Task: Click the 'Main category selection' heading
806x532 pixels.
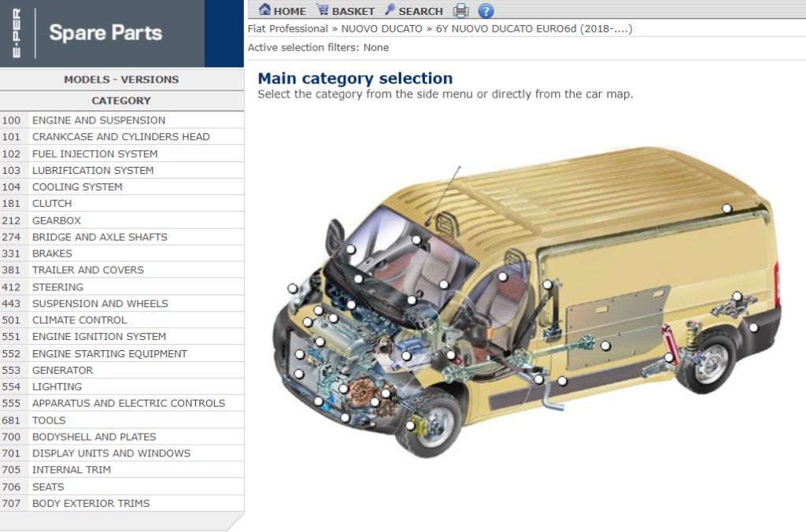Action: (x=355, y=78)
